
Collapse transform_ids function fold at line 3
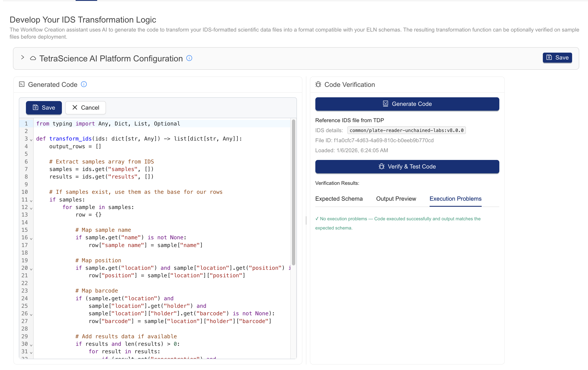coord(31,140)
